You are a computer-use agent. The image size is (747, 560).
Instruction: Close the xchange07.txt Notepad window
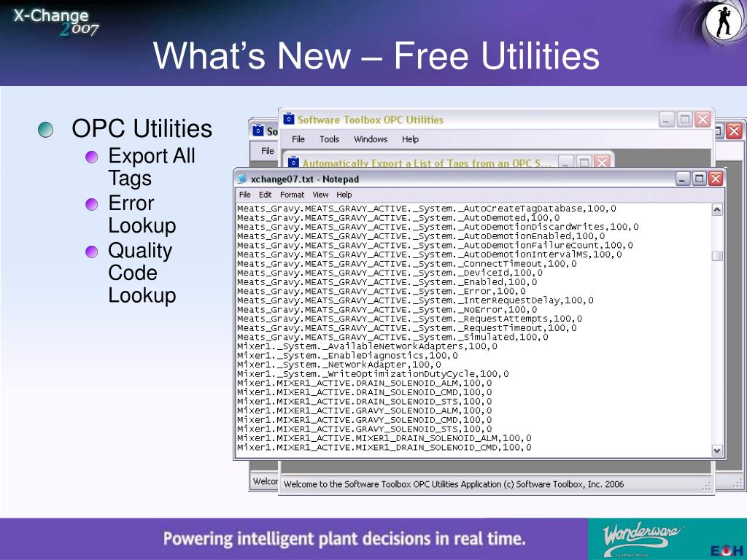tap(716, 179)
